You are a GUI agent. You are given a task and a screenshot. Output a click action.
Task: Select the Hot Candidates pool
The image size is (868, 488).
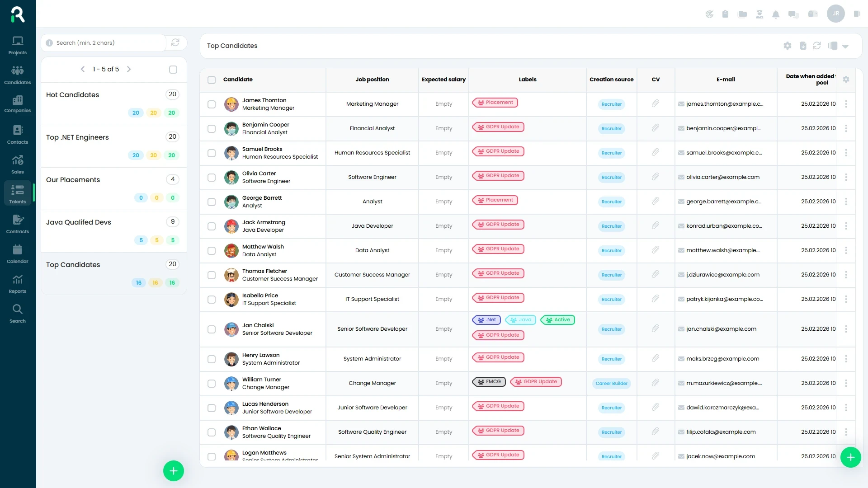73,95
